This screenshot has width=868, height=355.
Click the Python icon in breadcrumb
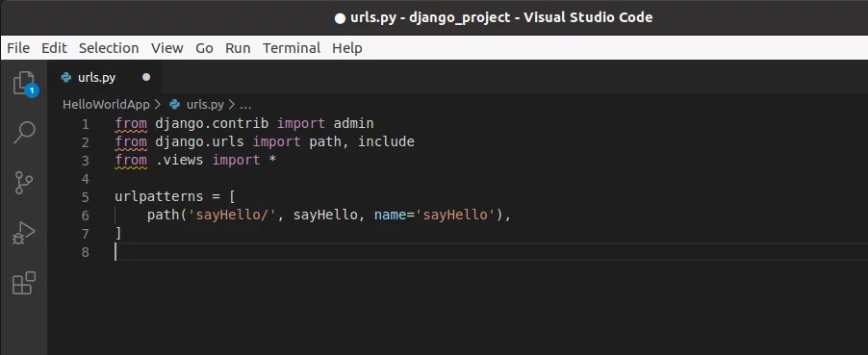[175, 104]
